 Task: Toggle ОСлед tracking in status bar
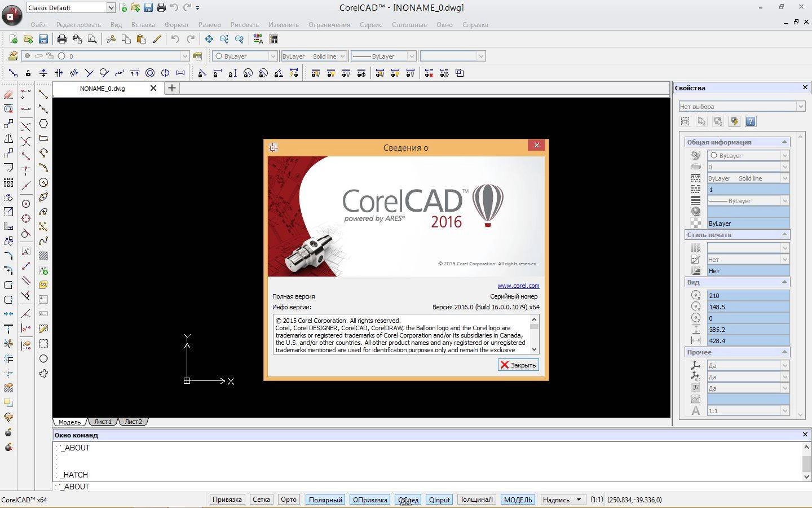408,500
